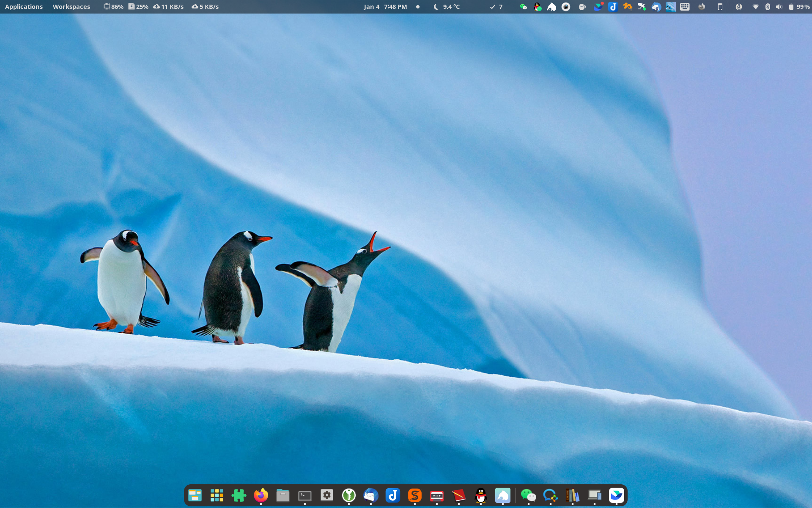812x508 pixels.
Task: Click the QQ penguin dock icon
Action: [481, 495]
